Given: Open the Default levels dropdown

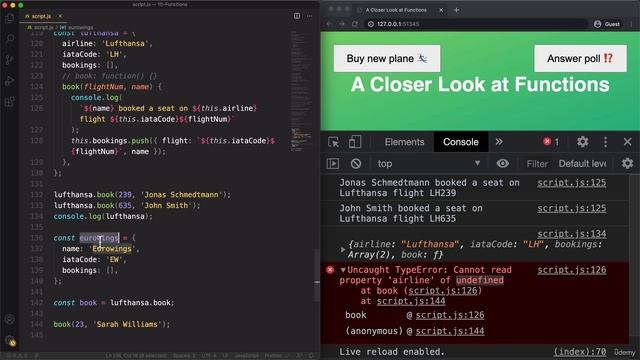Looking at the screenshot, I should coord(582,164).
